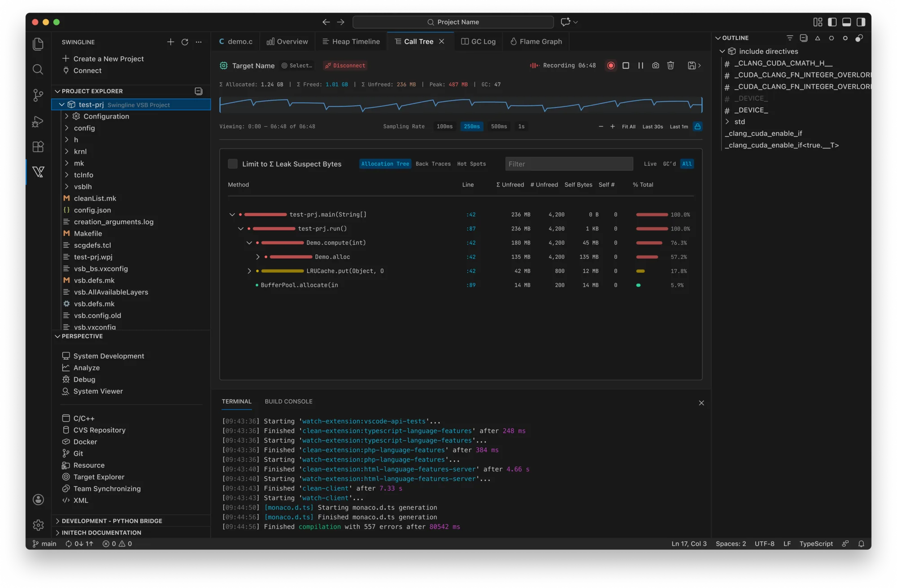Viewport: 897px width, 588px height.
Task: Open the Swingline V icon in activity bar
Action: tap(38, 172)
